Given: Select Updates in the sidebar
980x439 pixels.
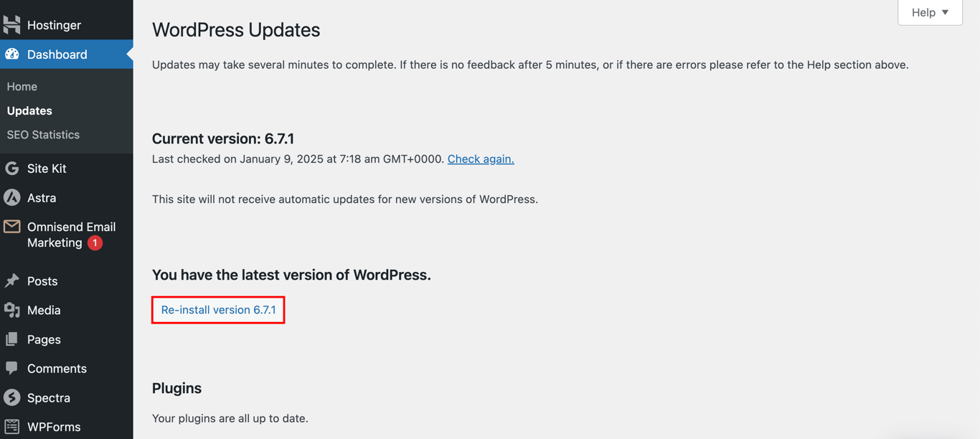Looking at the screenshot, I should [29, 110].
